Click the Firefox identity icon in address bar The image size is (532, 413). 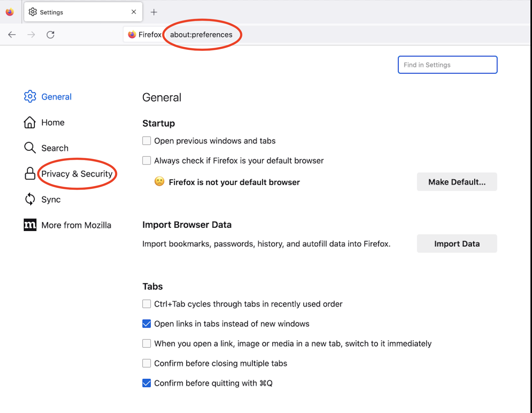132,35
